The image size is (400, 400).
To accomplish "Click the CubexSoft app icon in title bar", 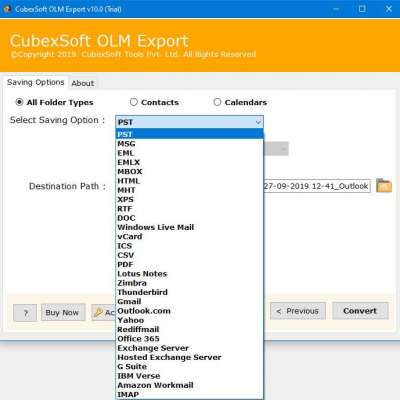I will point(7,9).
